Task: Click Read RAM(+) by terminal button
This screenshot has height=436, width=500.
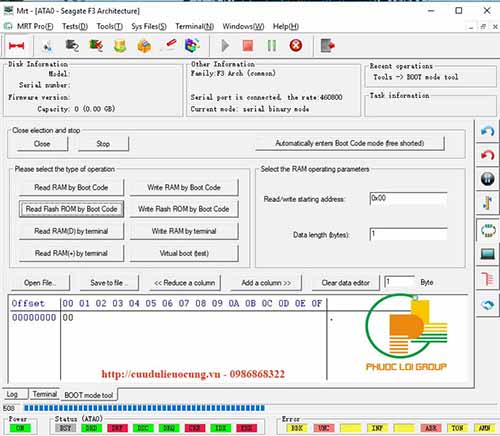Action: 71,253
